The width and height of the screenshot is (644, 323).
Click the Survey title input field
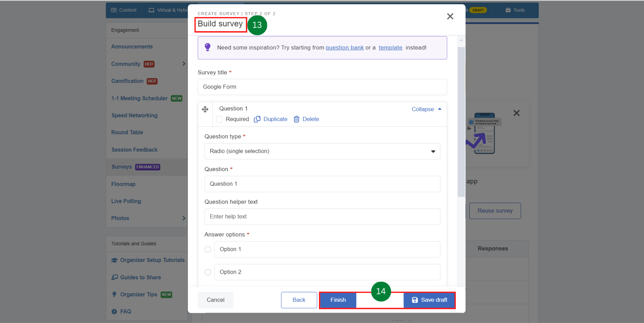pyautogui.click(x=322, y=87)
